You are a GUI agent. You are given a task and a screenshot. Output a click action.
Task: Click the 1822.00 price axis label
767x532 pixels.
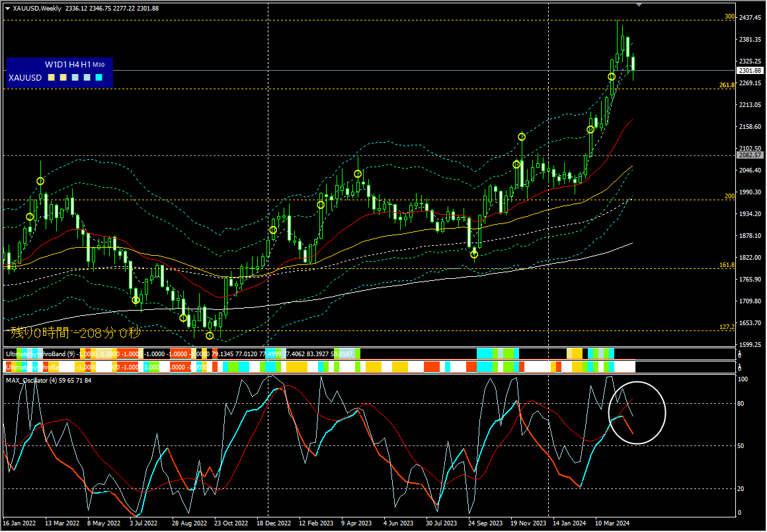click(750, 258)
